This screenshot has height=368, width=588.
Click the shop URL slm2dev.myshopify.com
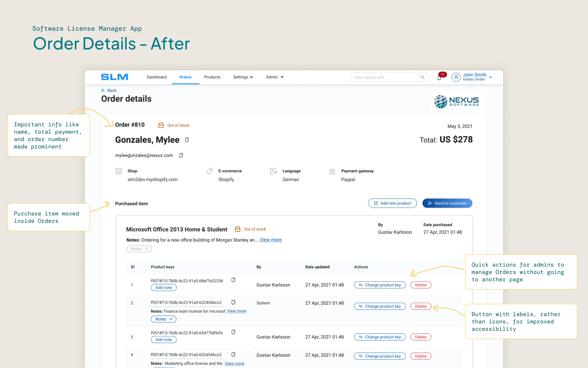pos(153,179)
